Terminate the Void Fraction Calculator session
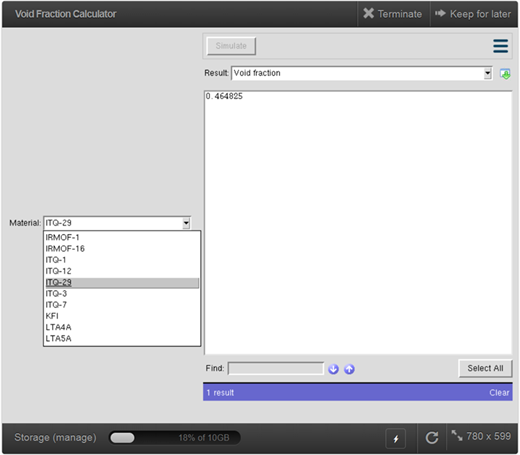This screenshot has height=455, width=520. point(393,14)
